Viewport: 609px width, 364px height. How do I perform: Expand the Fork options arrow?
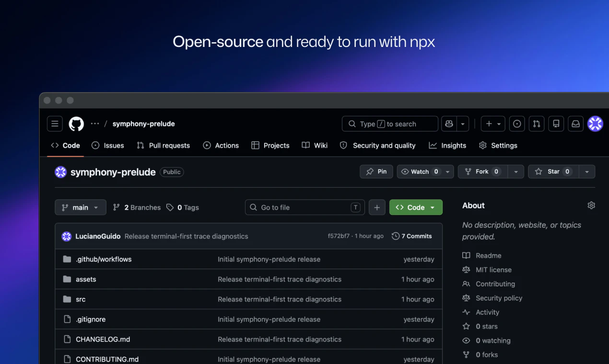pos(515,171)
